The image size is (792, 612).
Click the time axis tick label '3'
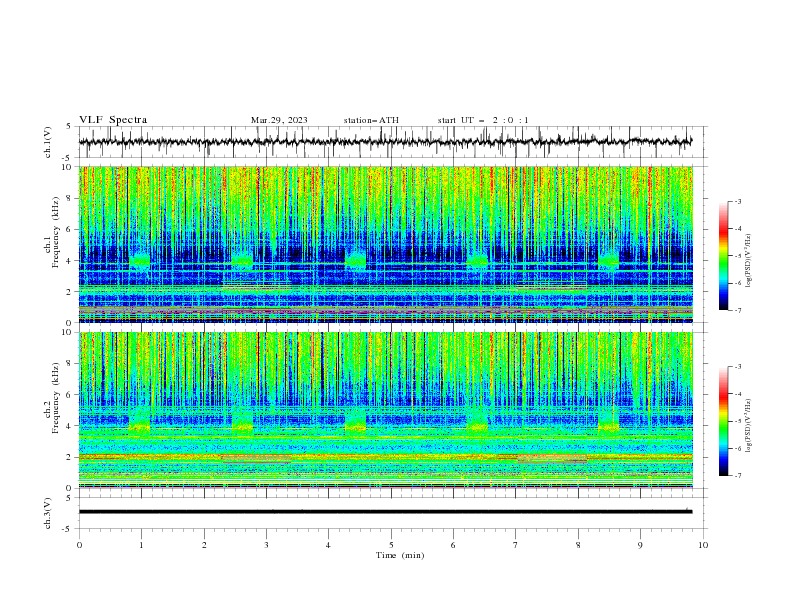[x=266, y=545]
